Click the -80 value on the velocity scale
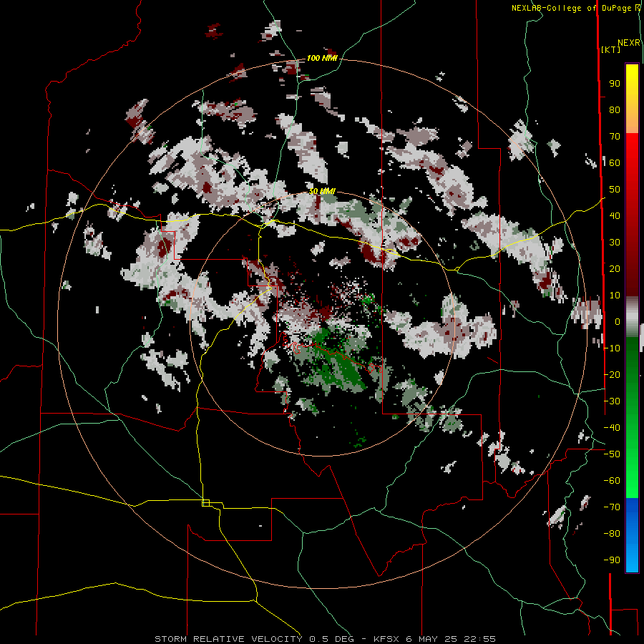644x644 pixels. [612, 534]
